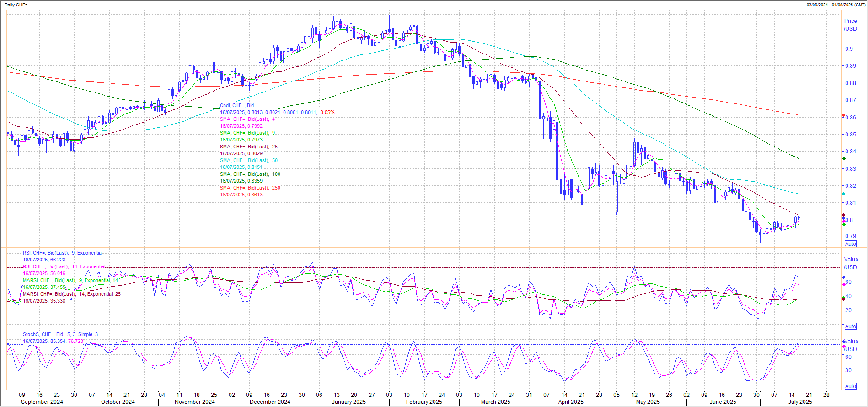Select the MARSI 9 Exponential 14 legend label
The width and height of the screenshot is (868, 407).
click(70, 280)
